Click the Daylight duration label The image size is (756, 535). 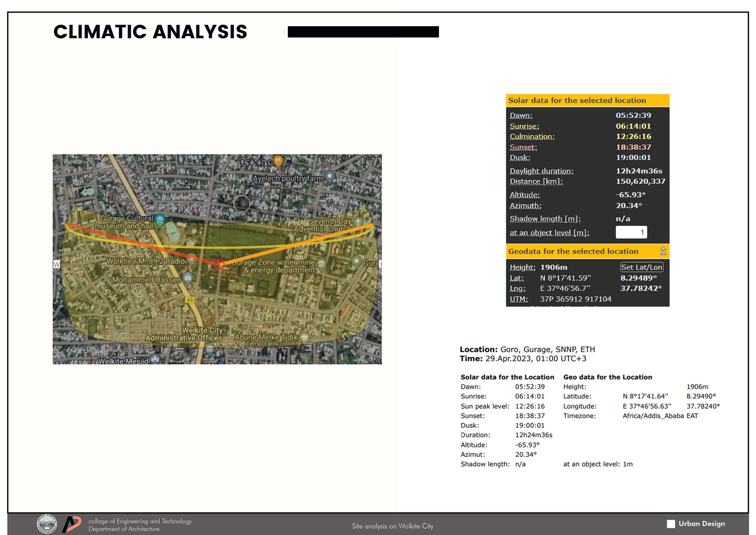point(541,171)
